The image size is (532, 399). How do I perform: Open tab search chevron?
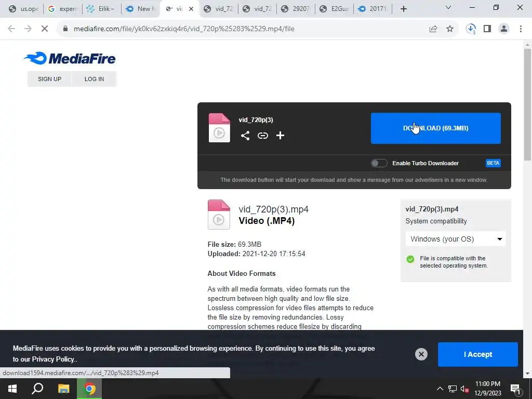coord(448,7)
